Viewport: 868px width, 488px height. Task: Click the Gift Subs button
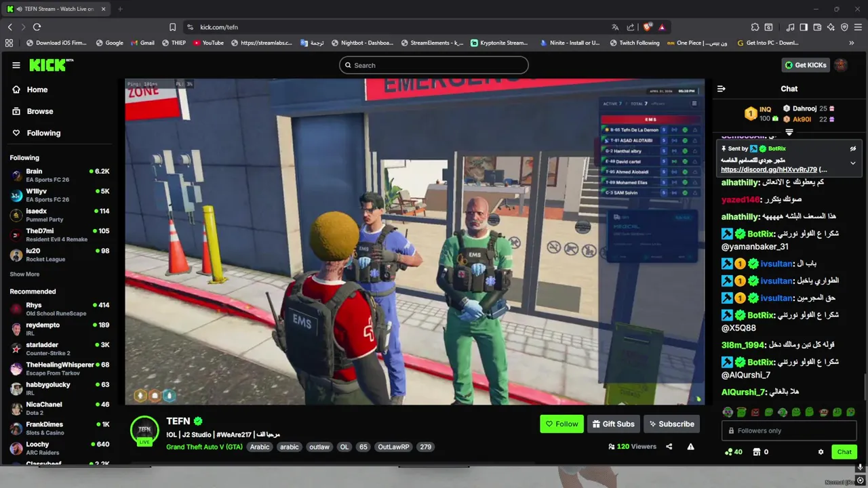[613, 424]
